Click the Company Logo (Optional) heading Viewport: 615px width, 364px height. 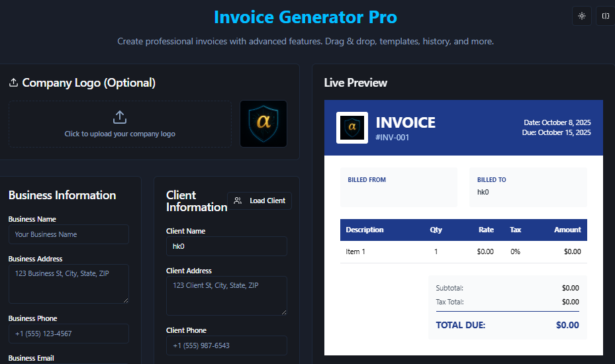pyautogui.click(x=89, y=83)
